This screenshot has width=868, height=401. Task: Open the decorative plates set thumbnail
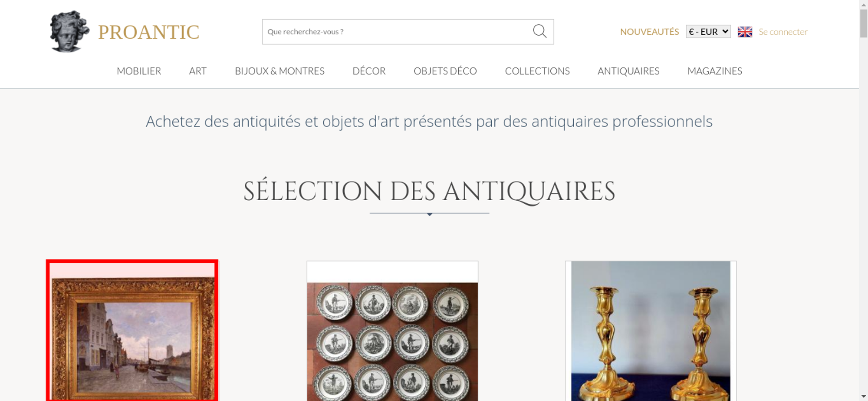pyautogui.click(x=392, y=331)
